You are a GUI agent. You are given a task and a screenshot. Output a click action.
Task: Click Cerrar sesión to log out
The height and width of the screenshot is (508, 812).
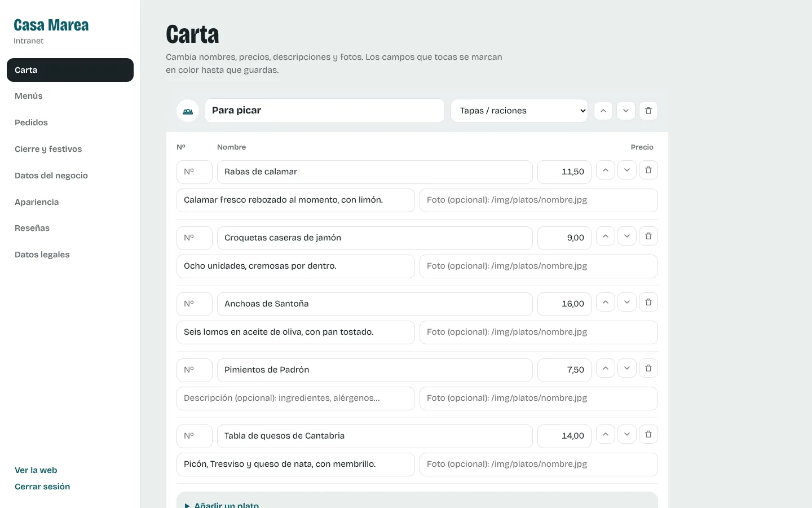point(42,487)
